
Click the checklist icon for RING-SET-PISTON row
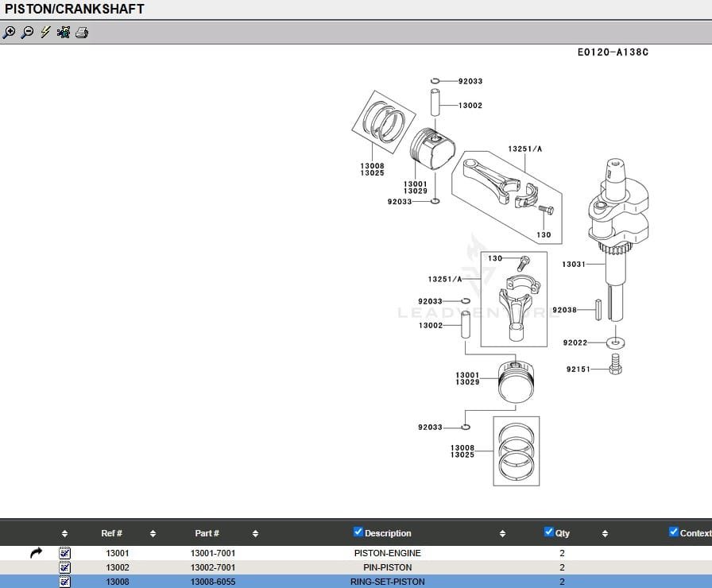coord(65,582)
